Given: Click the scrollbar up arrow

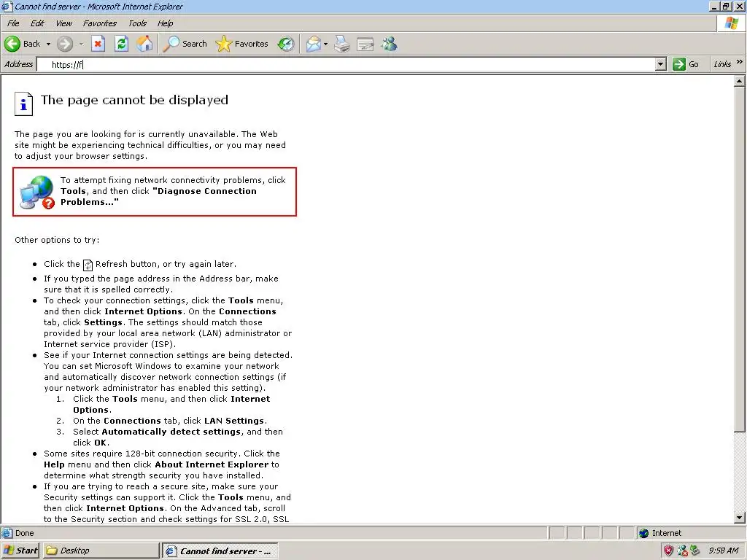Looking at the screenshot, I should [740, 81].
